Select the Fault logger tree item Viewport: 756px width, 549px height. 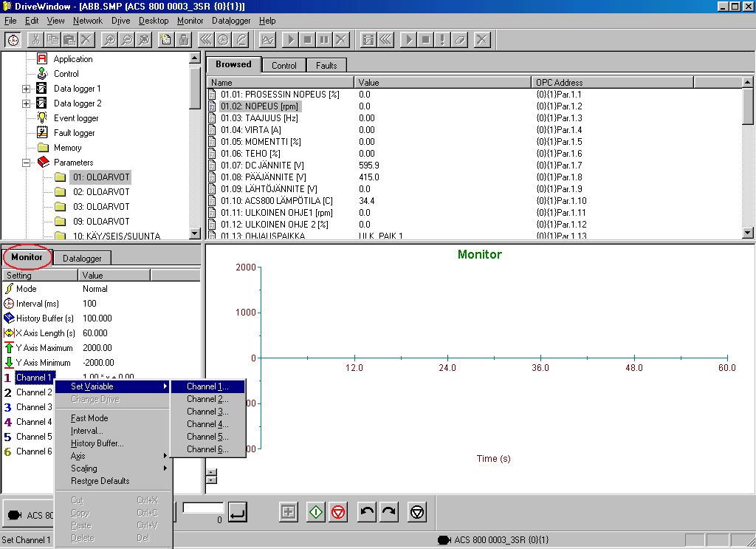tap(74, 133)
